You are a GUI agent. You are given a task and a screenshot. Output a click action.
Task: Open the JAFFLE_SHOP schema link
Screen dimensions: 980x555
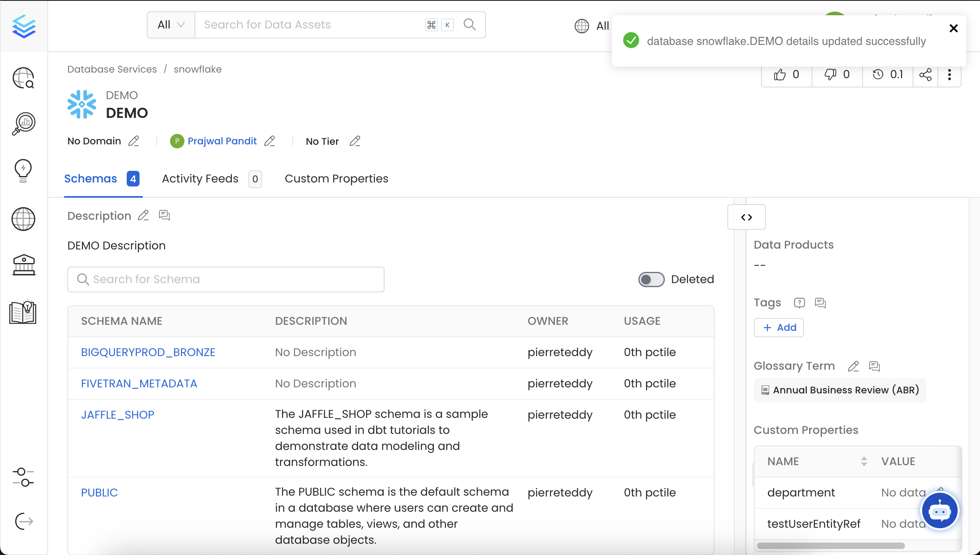(x=117, y=415)
